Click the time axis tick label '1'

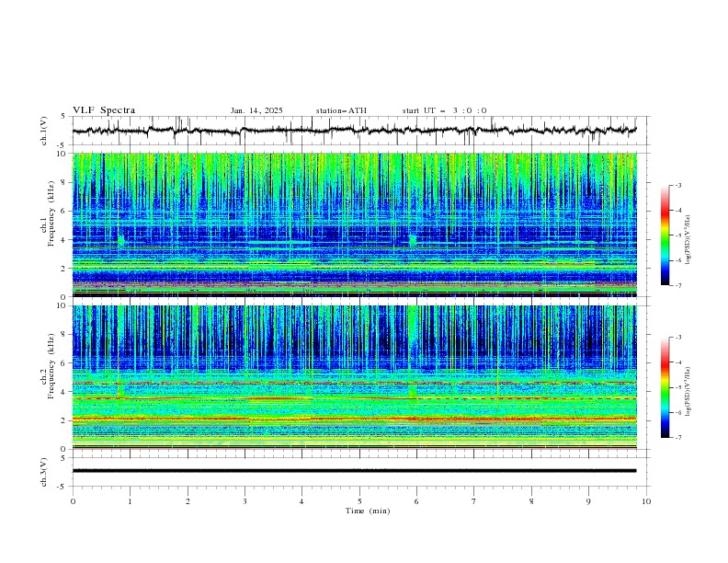(130, 501)
